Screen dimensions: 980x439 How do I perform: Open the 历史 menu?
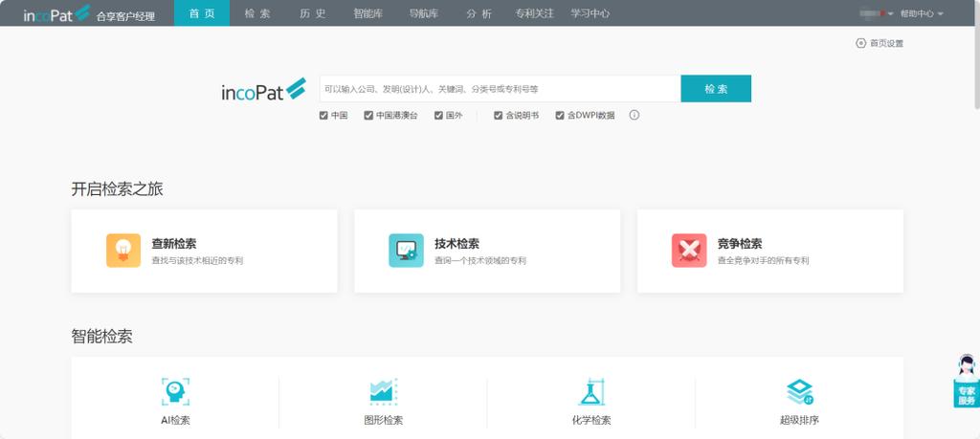pyautogui.click(x=313, y=13)
